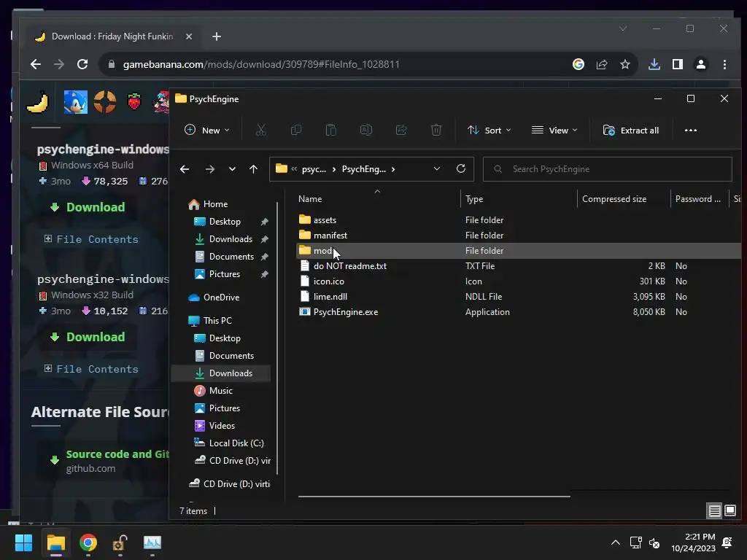Image resolution: width=747 pixels, height=560 pixels.
Task: Sort by Compressed size column header
Action: [614, 199]
